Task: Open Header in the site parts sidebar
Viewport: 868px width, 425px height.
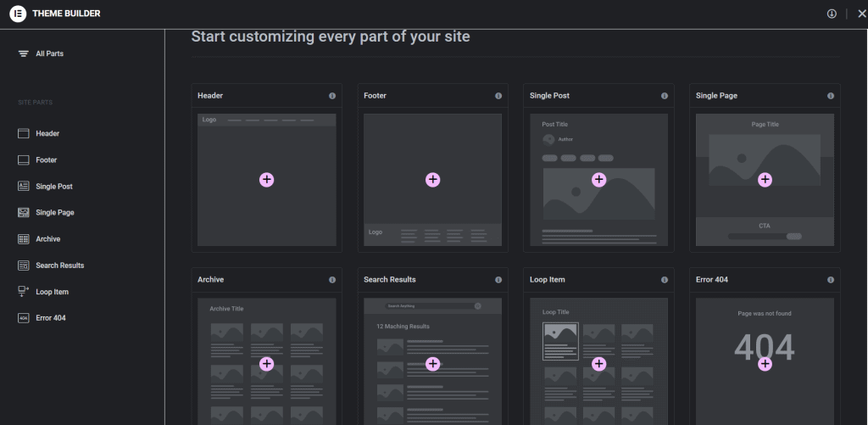Action: (47, 133)
